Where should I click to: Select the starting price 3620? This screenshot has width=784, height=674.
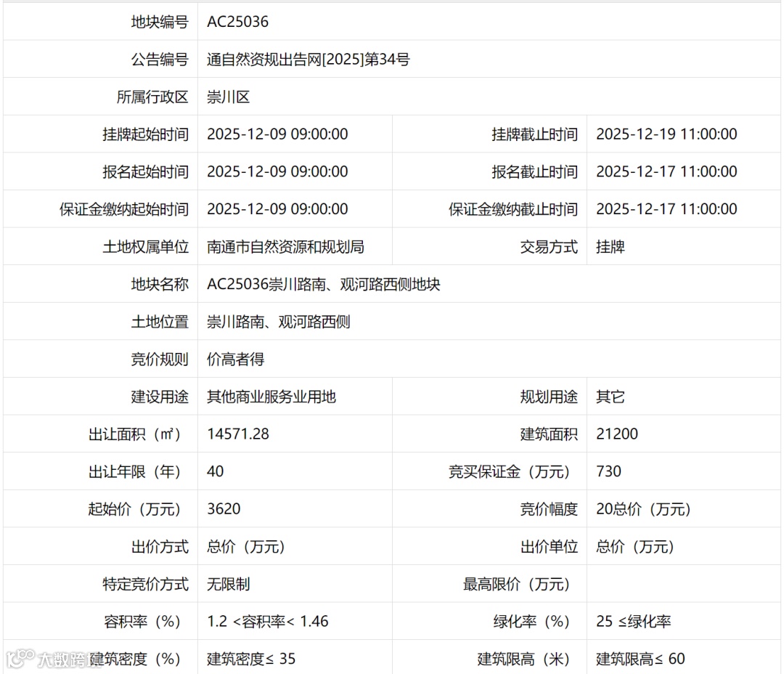(223, 508)
